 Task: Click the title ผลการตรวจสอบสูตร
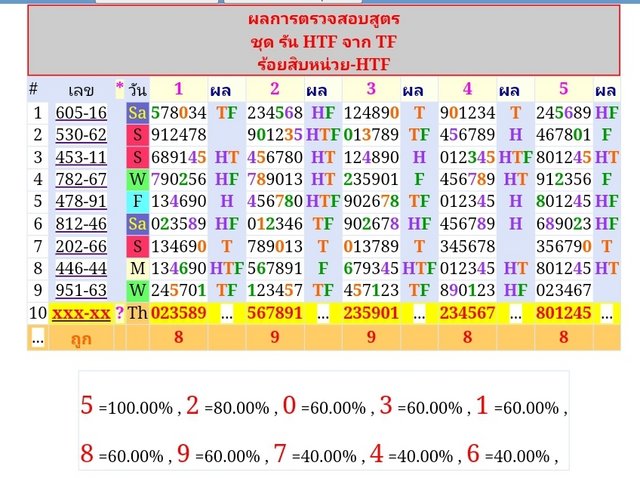click(324, 19)
